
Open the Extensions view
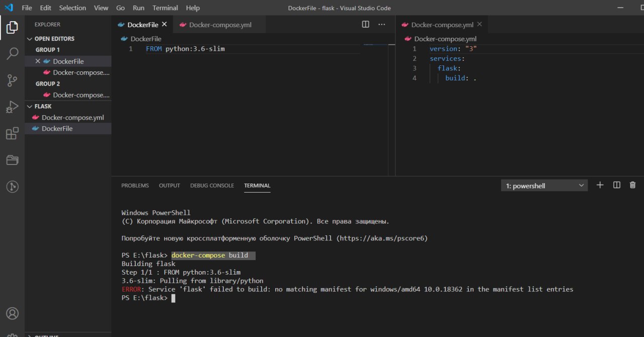coord(12,134)
